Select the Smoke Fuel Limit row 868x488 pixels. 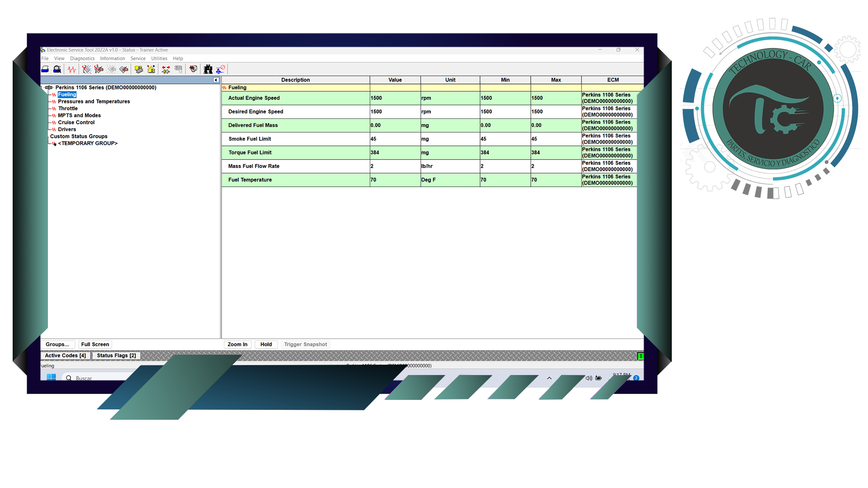pos(429,139)
